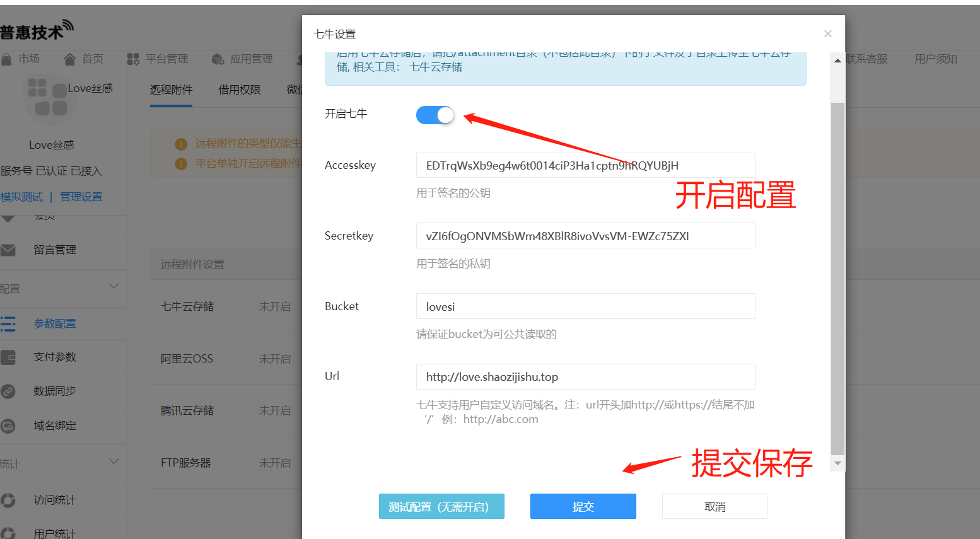This screenshot has width=980, height=539.
Task: Click the 腾讯云存储 row label
Action: [187, 410]
